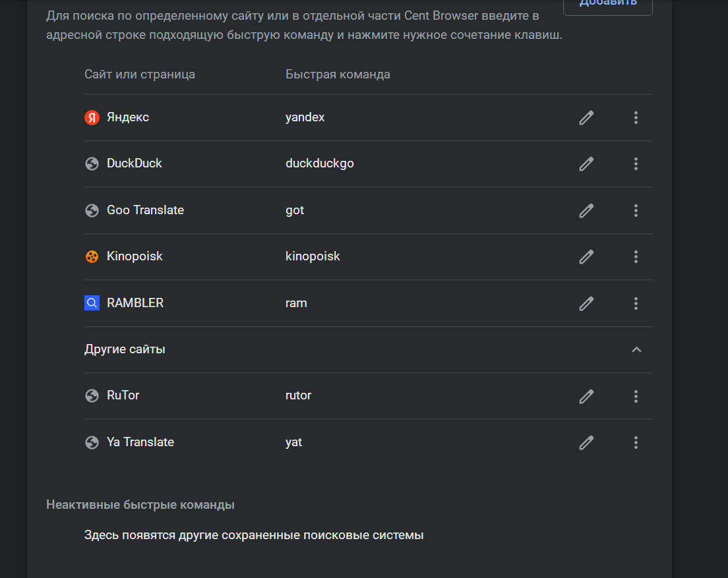728x578 pixels.
Task: Select the duckduckgo shortcut text
Action: click(319, 163)
